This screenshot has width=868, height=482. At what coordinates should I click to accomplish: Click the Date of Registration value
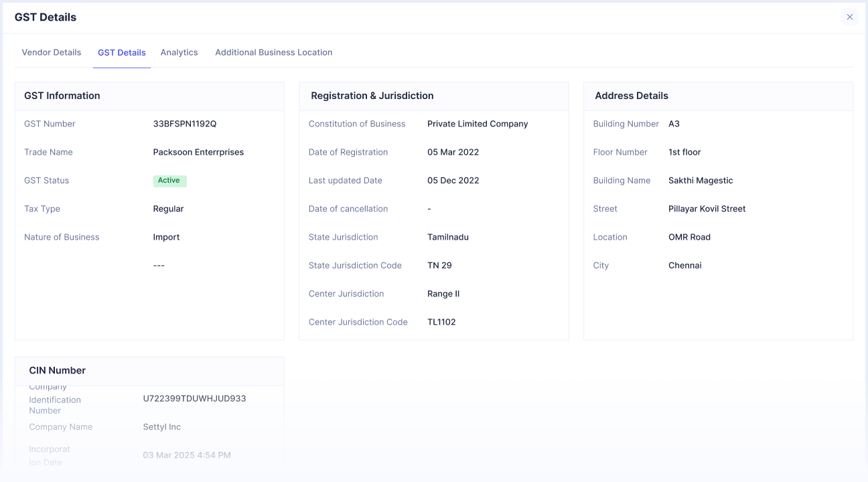(453, 152)
